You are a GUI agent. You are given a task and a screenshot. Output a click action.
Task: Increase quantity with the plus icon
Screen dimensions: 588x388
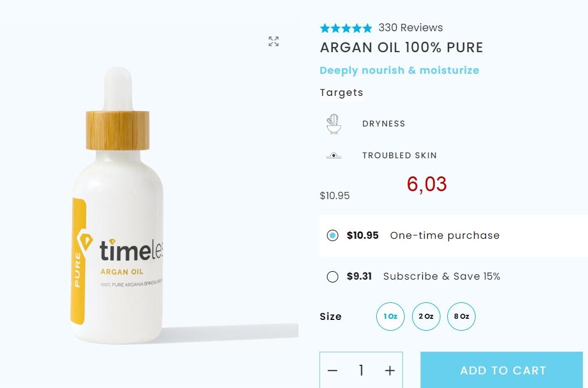coord(390,371)
